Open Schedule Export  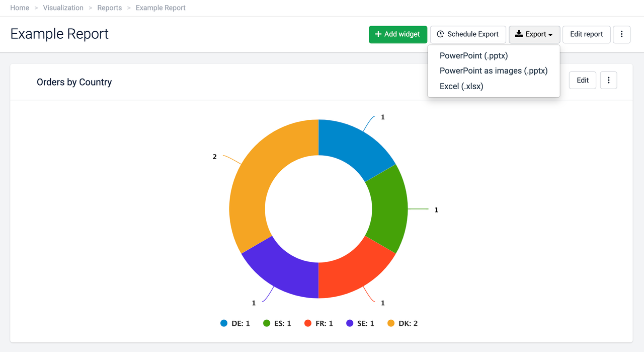click(467, 34)
